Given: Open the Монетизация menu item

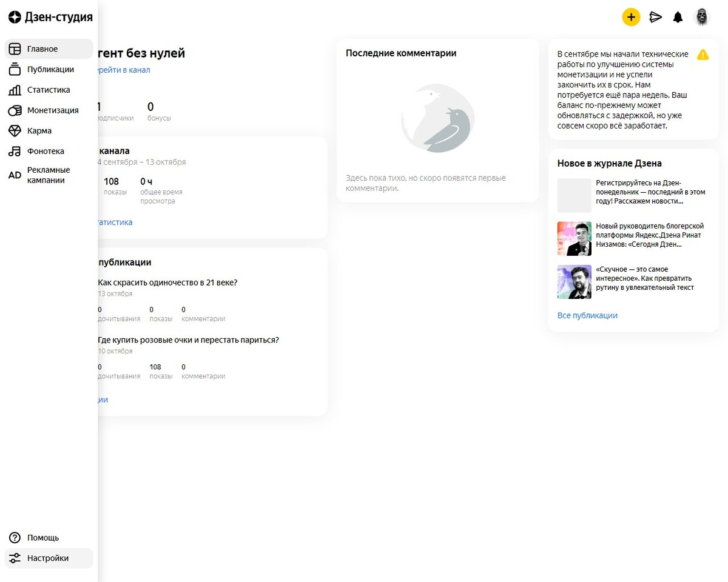Looking at the screenshot, I should [x=49, y=110].
